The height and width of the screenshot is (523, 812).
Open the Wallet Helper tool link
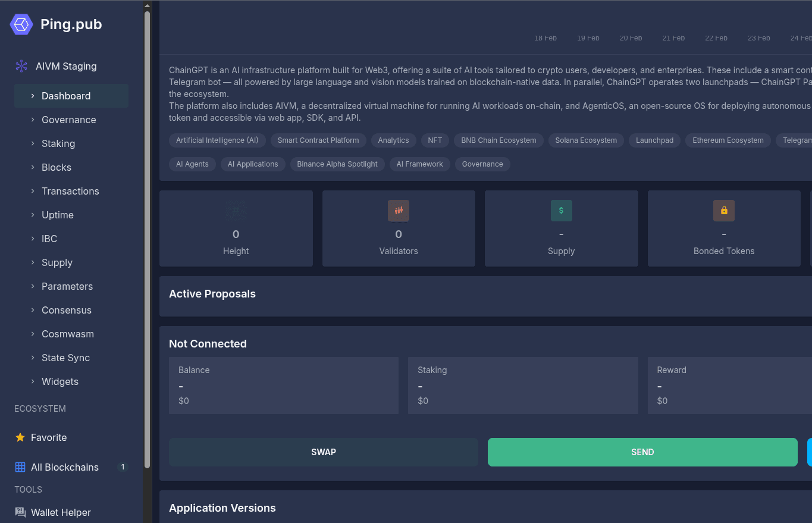pyautogui.click(x=71, y=512)
